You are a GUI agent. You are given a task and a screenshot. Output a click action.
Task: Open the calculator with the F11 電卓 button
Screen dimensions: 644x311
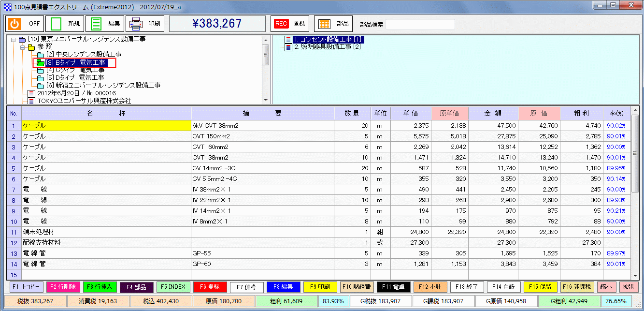393,286
